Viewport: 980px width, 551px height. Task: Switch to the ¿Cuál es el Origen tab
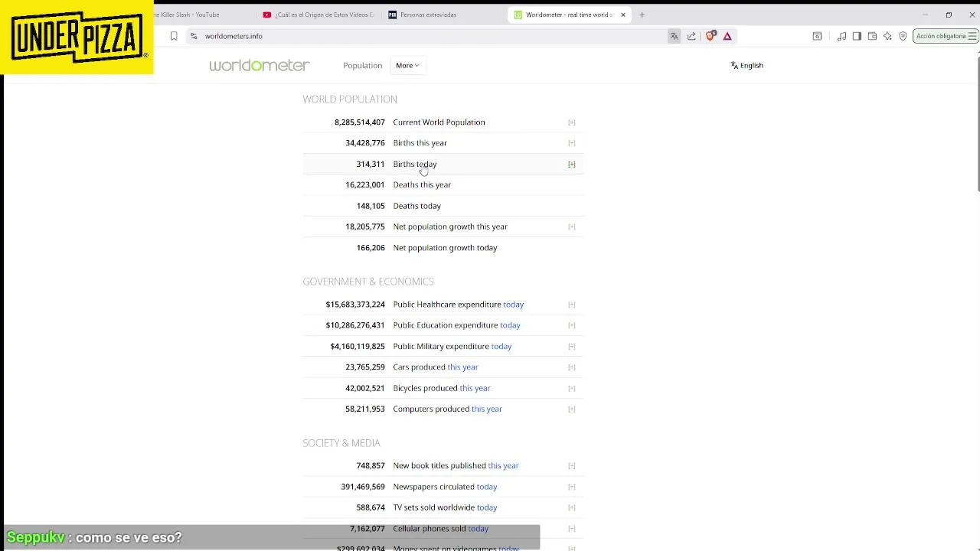(x=318, y=15)
